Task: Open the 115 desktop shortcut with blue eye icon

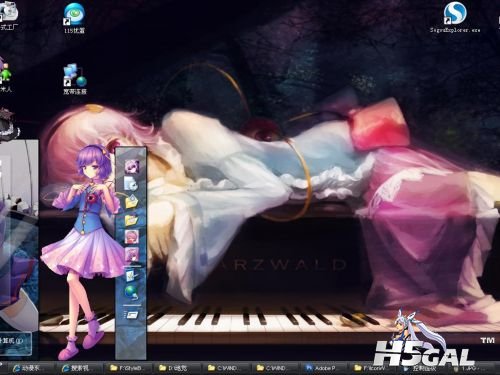Action: tap(74, 17)
